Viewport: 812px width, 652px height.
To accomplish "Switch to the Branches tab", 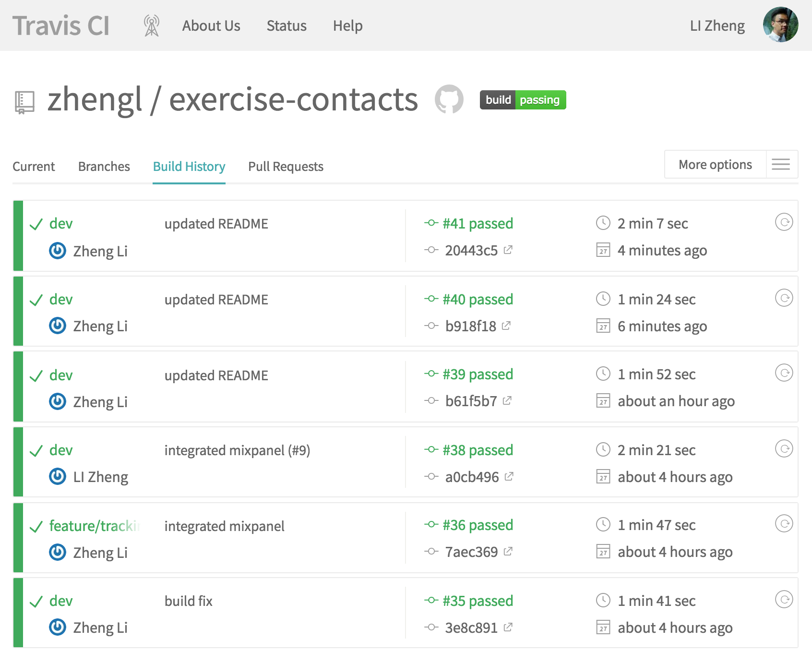I will click(104, 166).
